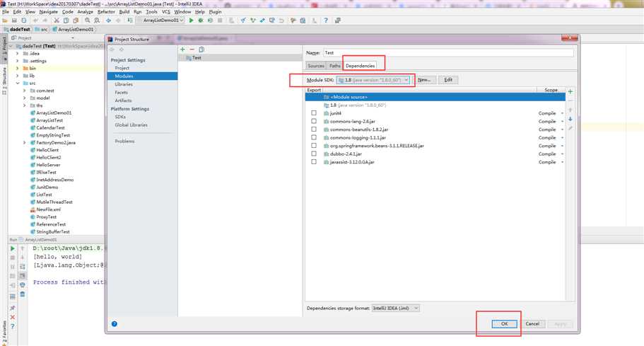Toggle soft-wrap icon in Run console
The height and width of the screenshot is (346, 644).
click(23, 267)
